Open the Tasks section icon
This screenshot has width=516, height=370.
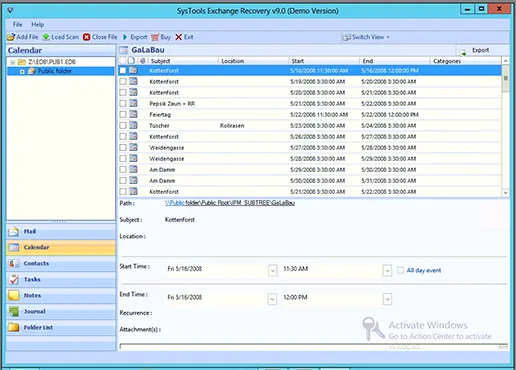pyautogui.click(x=14, y=279)
